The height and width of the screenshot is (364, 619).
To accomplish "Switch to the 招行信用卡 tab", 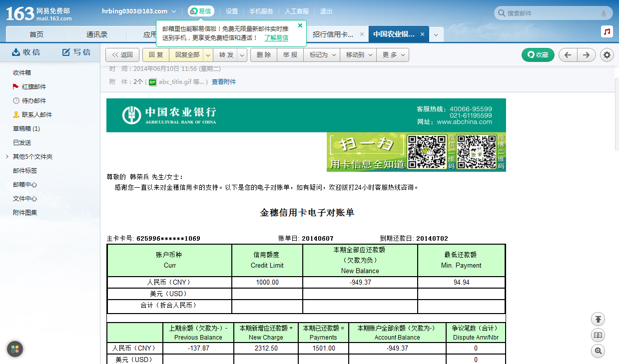I will (x=333, y=34).
